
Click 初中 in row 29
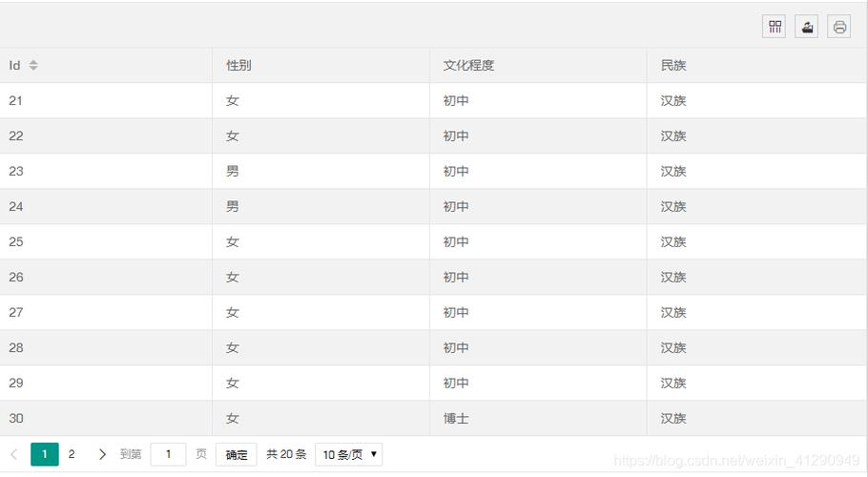click(x=456, y=383)
